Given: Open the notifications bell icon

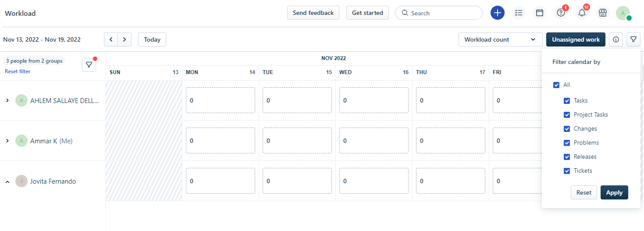Looking at the screenshot, I should (x=582, y=13).
